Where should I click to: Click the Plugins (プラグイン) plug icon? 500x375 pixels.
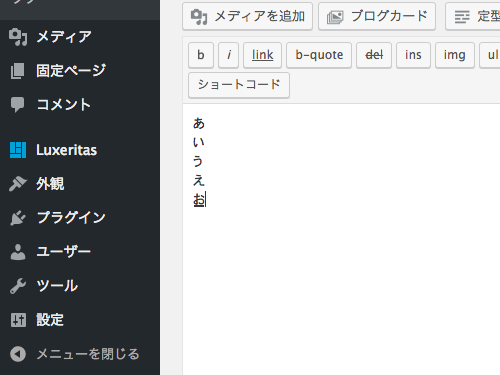[18, 218]
